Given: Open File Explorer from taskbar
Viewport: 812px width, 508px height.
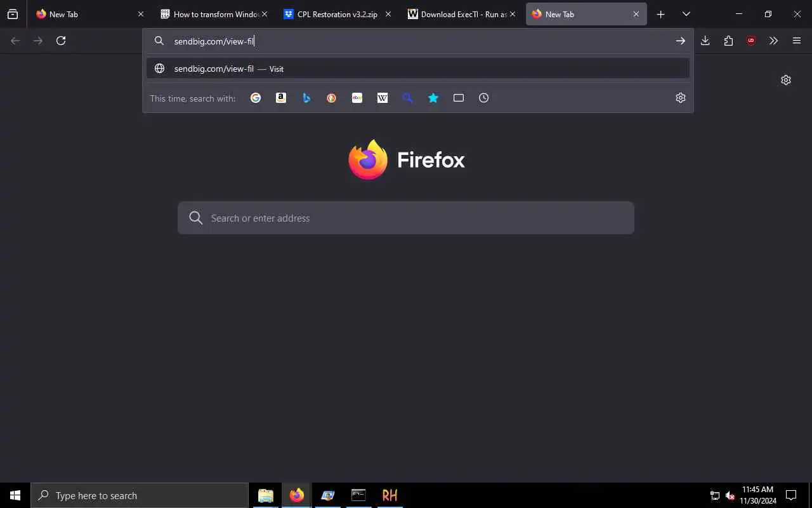Looking at the screenshot, I should pyautogui.click(x=266, y=495).
